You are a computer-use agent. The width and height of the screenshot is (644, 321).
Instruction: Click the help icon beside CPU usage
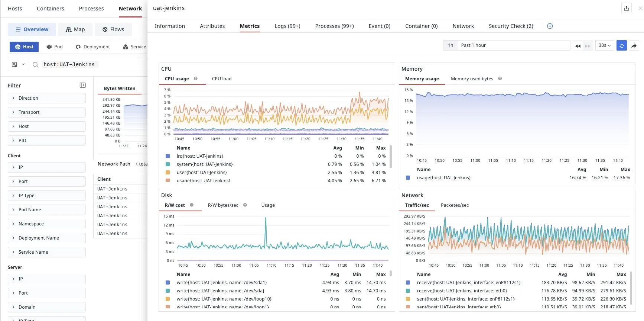[196, 78]
